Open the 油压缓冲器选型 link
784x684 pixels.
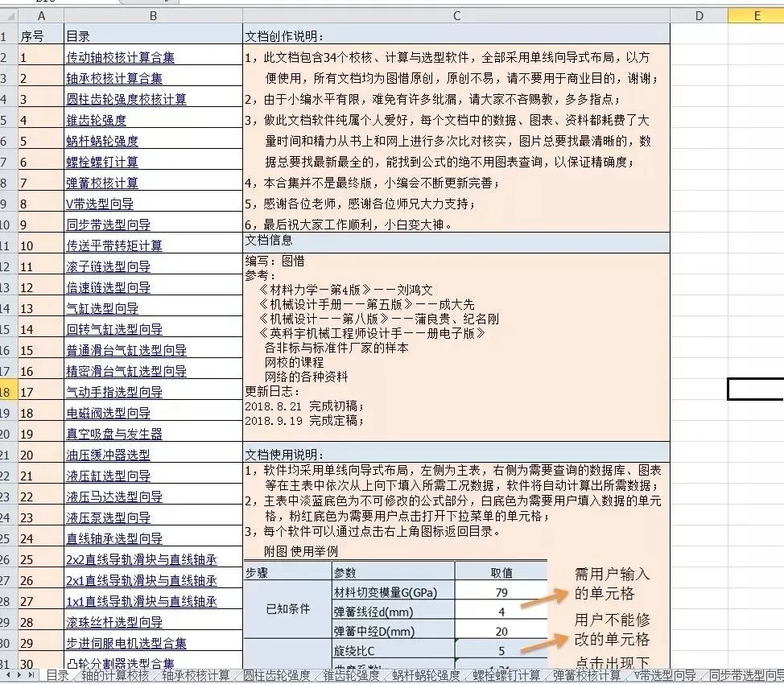(109, 455)
